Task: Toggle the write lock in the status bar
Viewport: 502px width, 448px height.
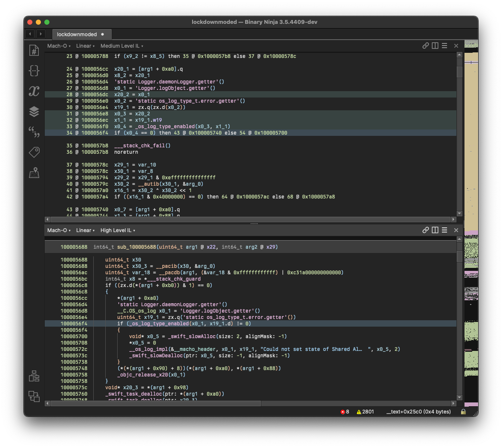Action: coord(463,412)
